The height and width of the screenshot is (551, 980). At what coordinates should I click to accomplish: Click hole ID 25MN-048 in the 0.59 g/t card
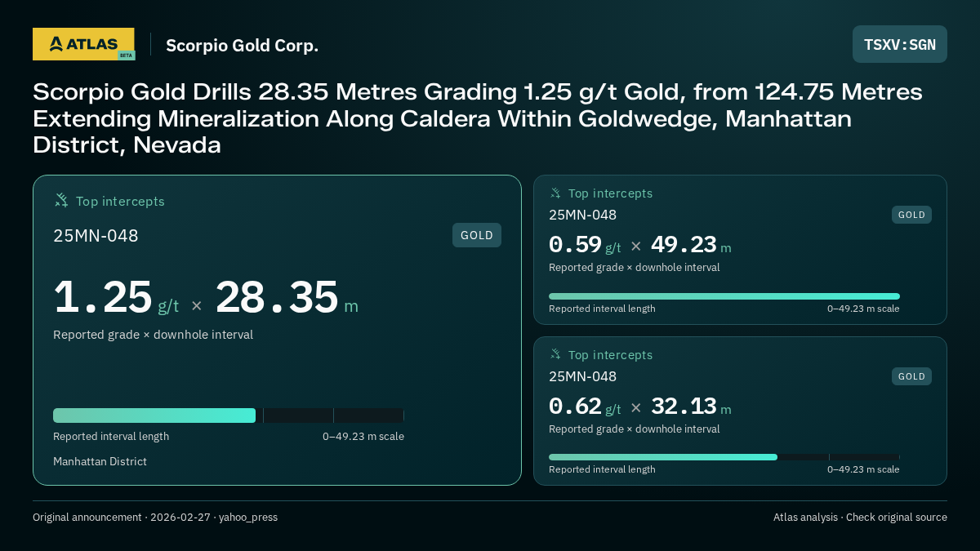pos(582,215)
